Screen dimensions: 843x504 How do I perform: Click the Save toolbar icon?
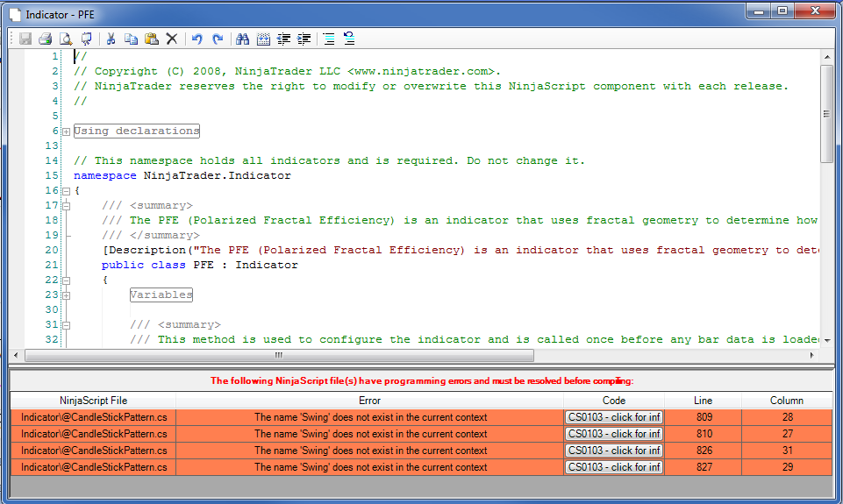(x=25, y=39)
